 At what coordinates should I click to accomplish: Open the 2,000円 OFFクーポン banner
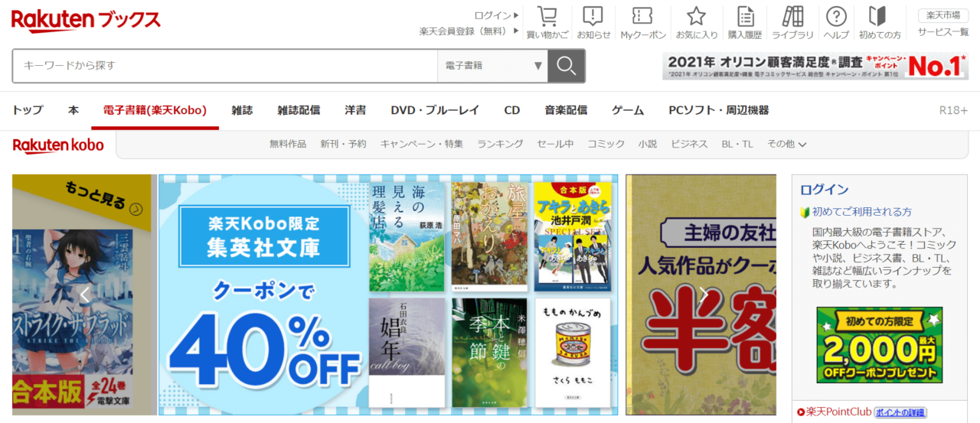click(x=880, y=345)
